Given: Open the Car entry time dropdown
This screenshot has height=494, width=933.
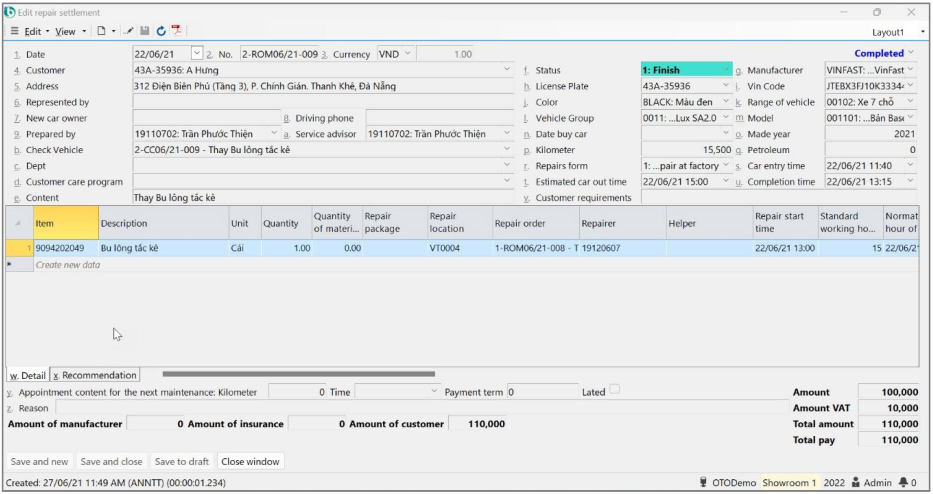Looking at the screenshot, I should pyautogui.click(x=910, y=165).
